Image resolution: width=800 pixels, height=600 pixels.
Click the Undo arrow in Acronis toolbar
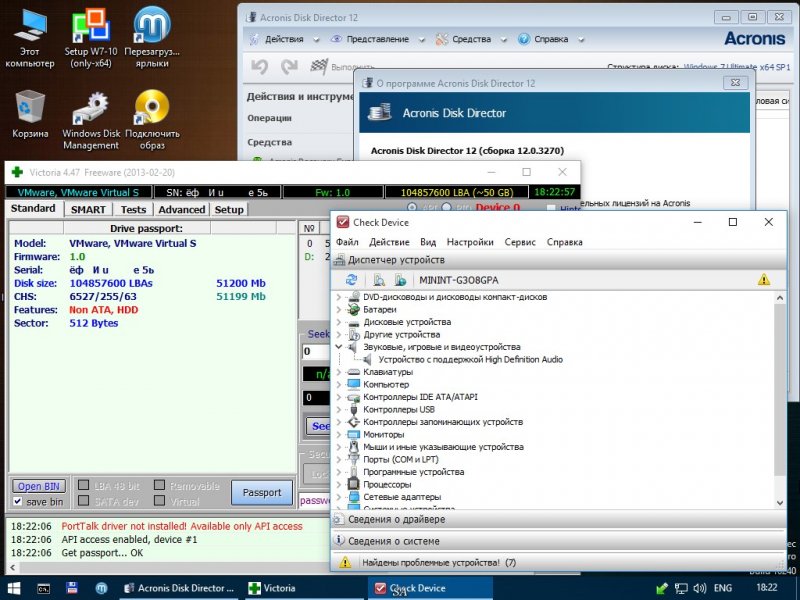click(x=260, y=66)
